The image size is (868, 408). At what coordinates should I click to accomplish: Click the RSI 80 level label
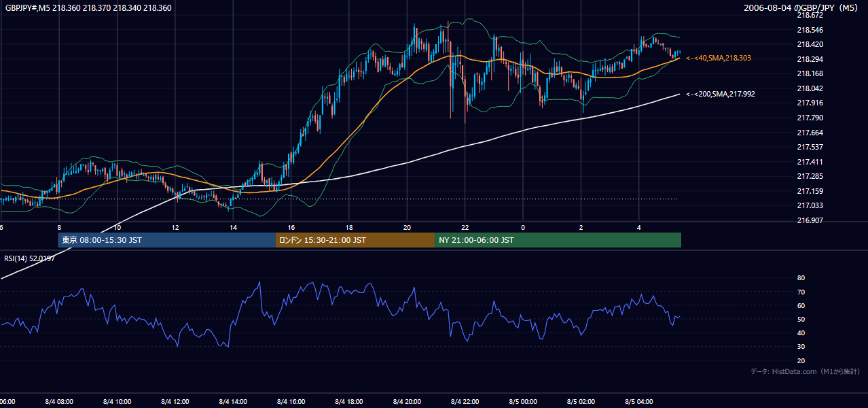coord(801,278)
